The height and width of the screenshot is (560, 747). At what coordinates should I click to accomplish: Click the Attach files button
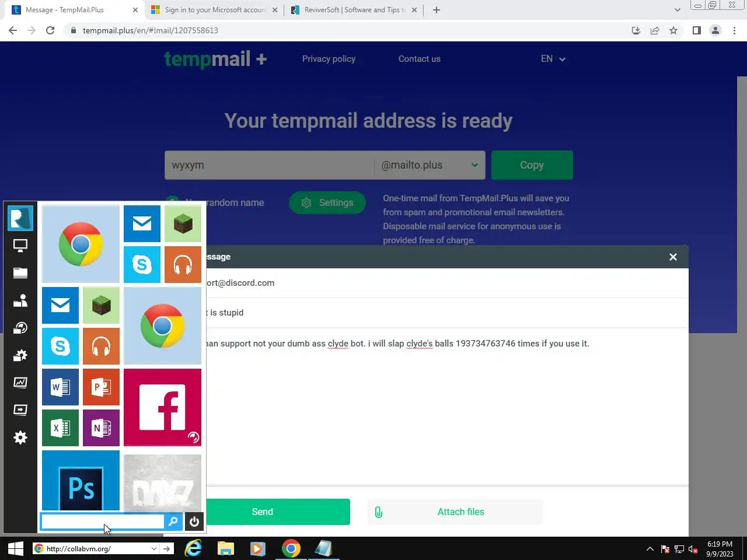click(x=455, y=512)
